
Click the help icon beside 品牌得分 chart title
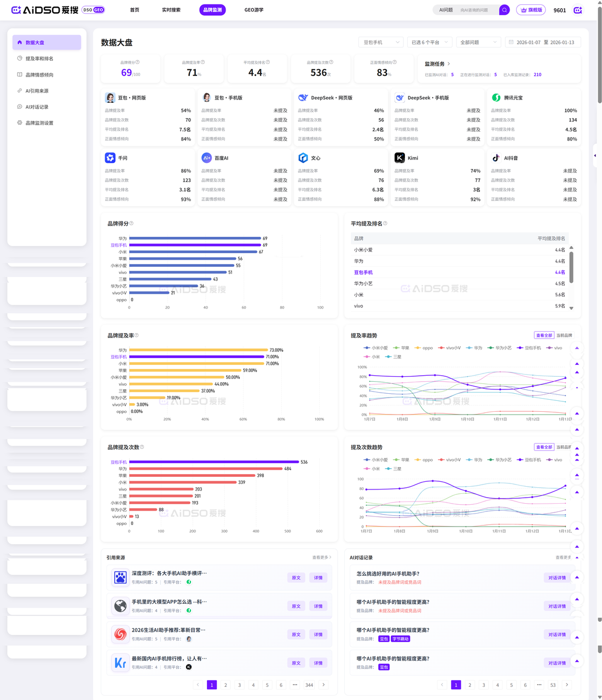click(x=131, y=223)
